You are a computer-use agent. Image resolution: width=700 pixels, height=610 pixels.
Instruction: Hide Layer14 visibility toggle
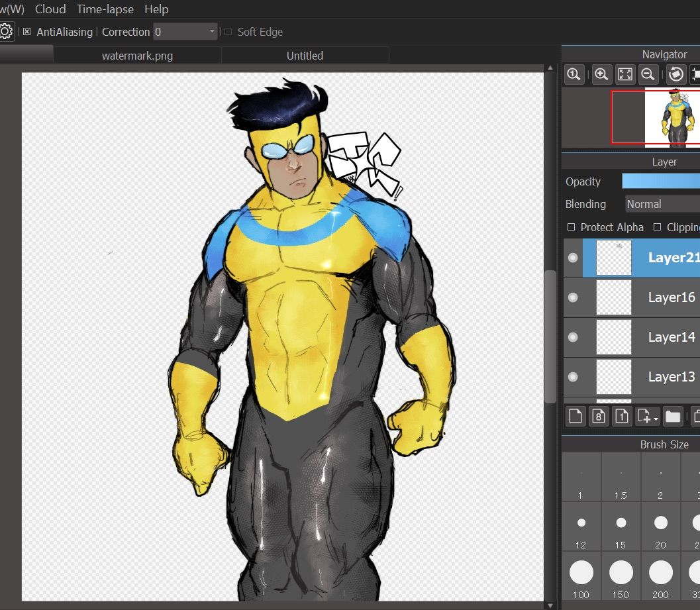(x=573, y=337)
